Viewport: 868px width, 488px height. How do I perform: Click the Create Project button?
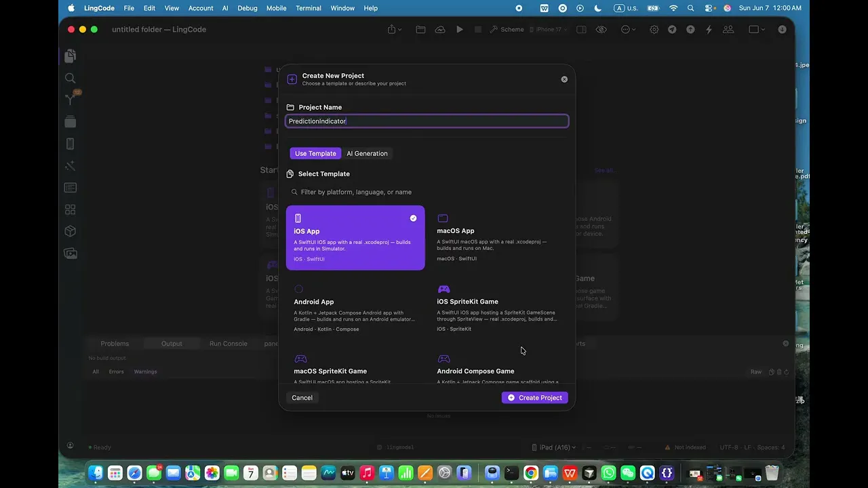click(534, 398)
